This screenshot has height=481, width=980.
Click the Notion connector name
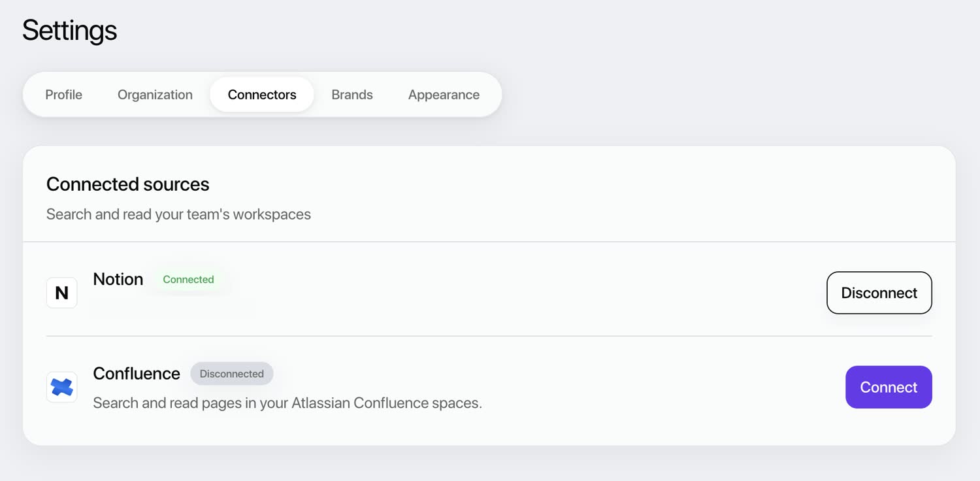pos(118,279)
